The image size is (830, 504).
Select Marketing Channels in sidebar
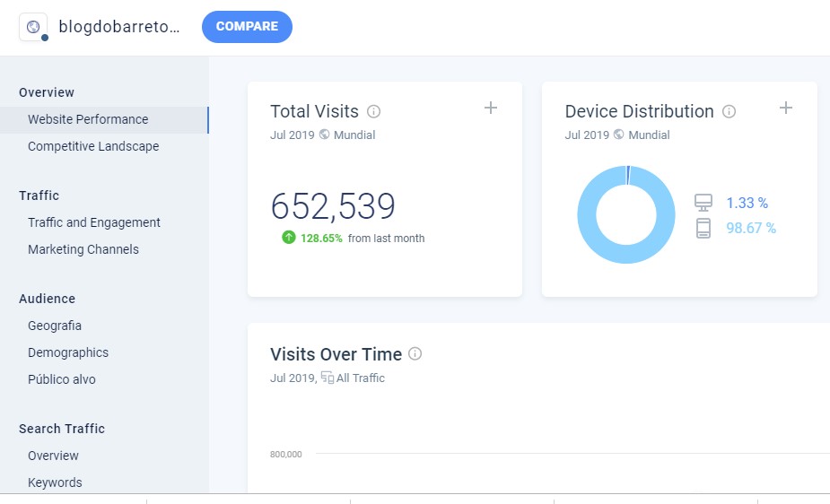pos(83,249)
